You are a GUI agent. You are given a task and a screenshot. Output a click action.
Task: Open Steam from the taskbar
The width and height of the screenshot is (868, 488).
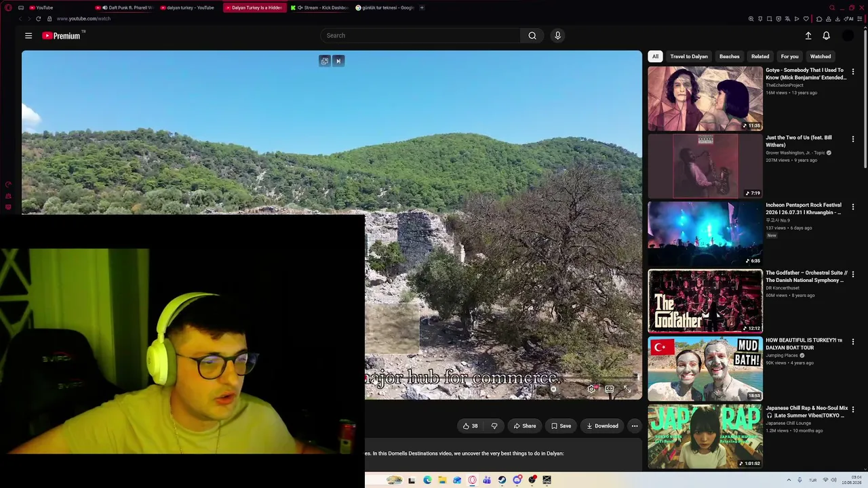(x=502, y=481)
